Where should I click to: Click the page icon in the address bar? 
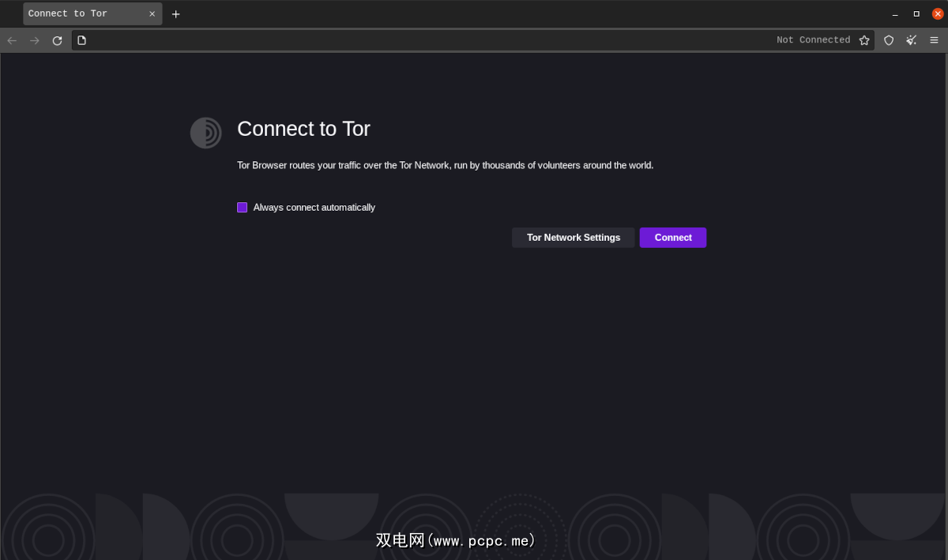81,40
